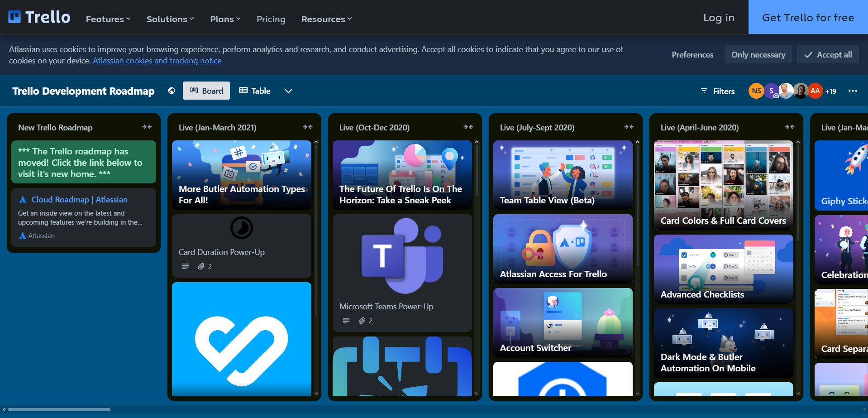Open Atlassian Access For Trello card
This screenshot has height=418, width=868.
[x=563, y=249]
